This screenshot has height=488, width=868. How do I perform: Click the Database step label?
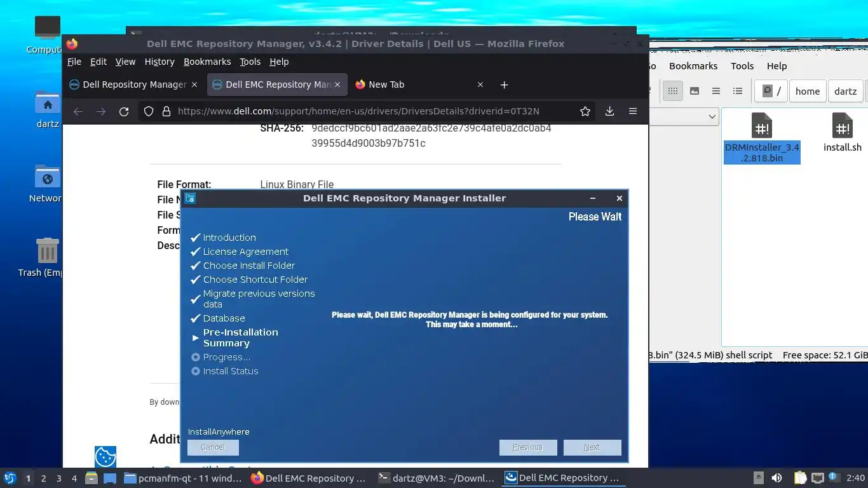[224, 318]
